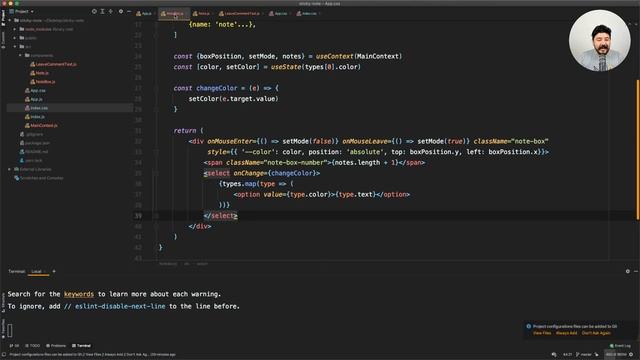Click the select breadcrumb below the editor
Image resolution: width=640 pixels, height=360 pixels.
[x=202, y=264]
